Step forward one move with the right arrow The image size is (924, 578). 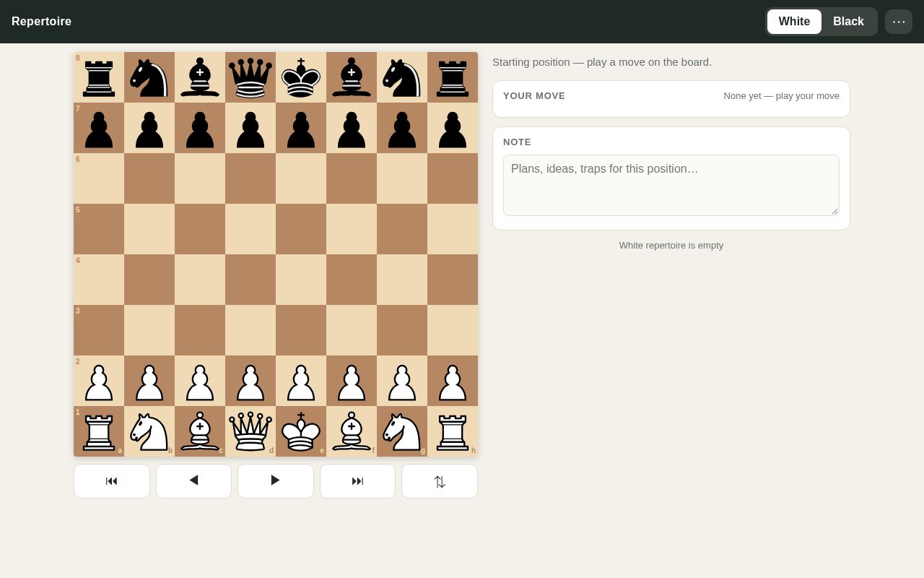coord(276,481)
